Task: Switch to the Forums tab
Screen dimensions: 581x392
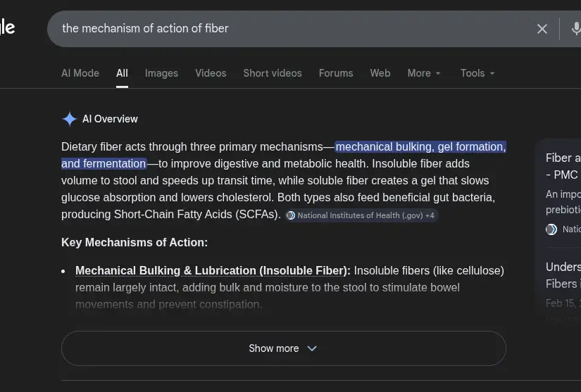Action: (x=336, y=73)
